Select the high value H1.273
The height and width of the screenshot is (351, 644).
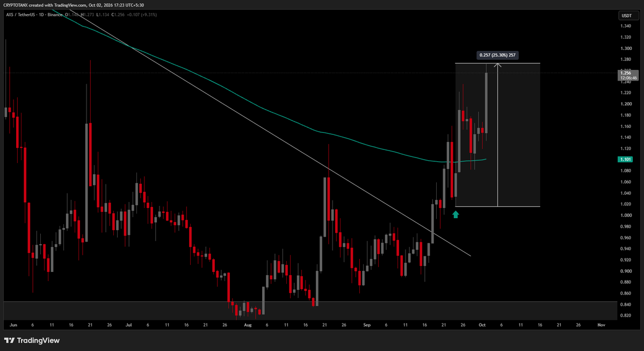[87, 15]
